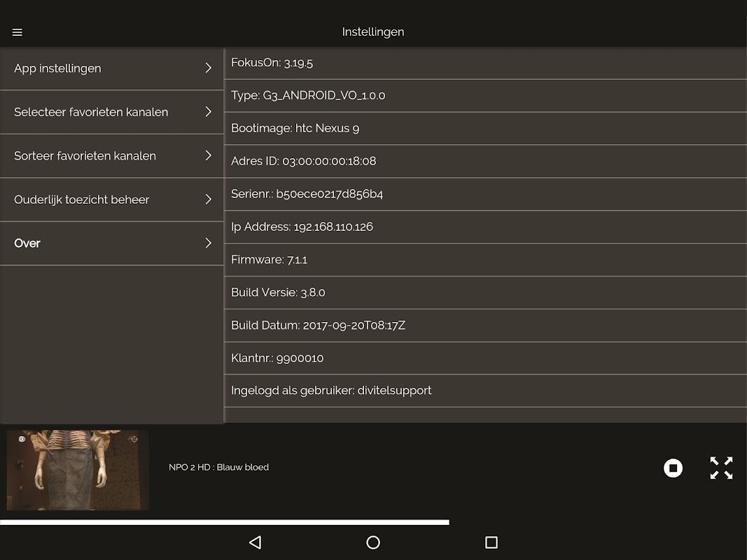
Task: Expand Sorteer favorieten kanalen chevron
Action: point(208,155)
